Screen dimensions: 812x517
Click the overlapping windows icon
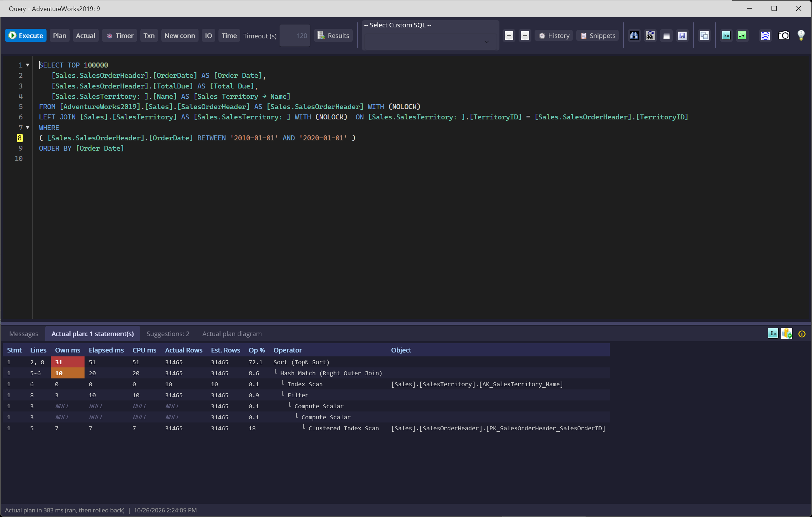704,36
